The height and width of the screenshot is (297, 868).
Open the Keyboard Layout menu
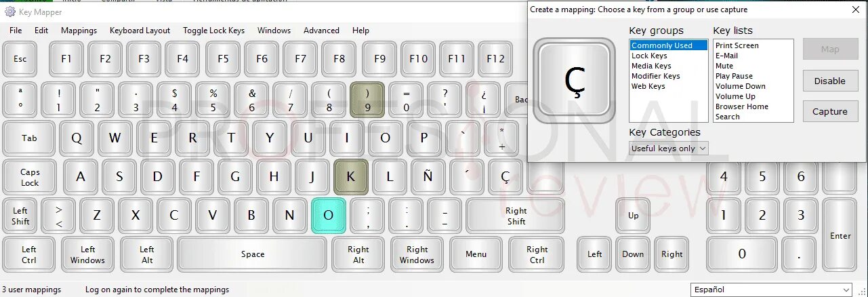point(140,31)
